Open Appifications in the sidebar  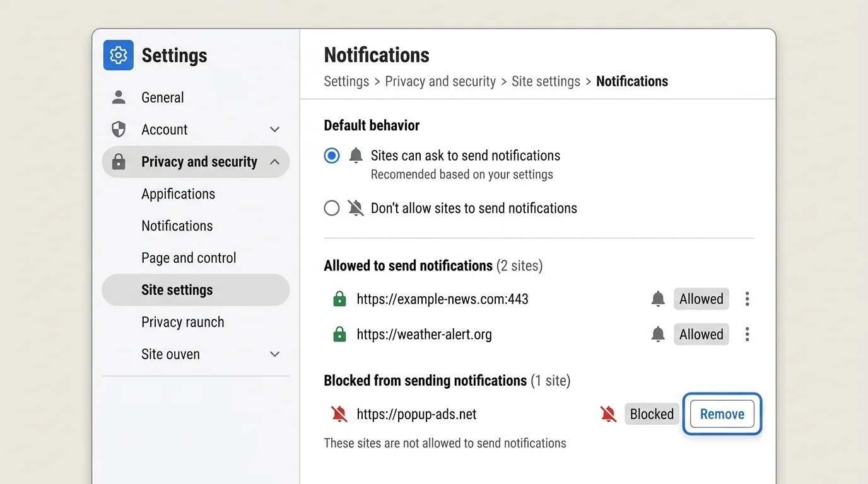(178, 193)
